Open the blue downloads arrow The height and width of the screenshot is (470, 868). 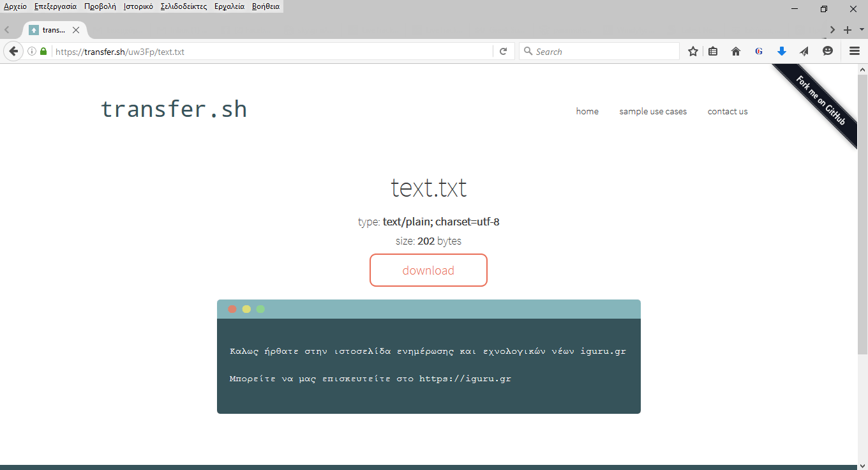pos(782,52)
